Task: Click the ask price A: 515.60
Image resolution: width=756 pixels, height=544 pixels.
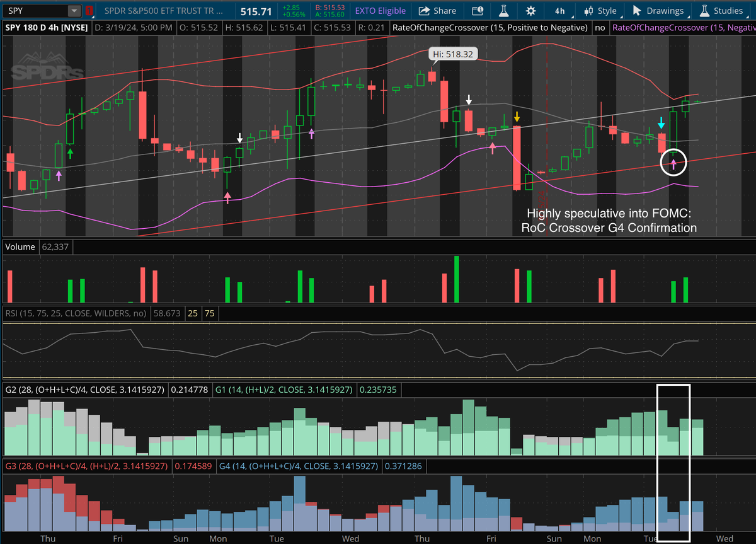Action: [x=331, y=14]
